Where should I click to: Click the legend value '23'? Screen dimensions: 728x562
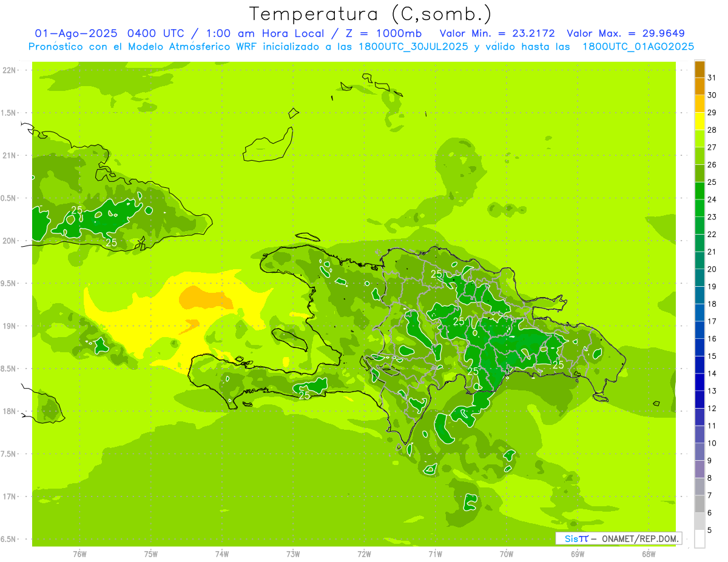pyautogui.click(x=712, y=217)
